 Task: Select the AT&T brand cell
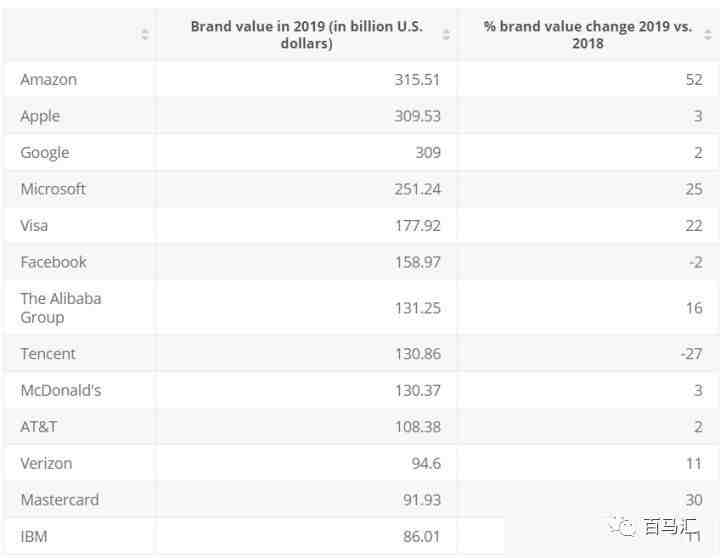coord(39,427)
